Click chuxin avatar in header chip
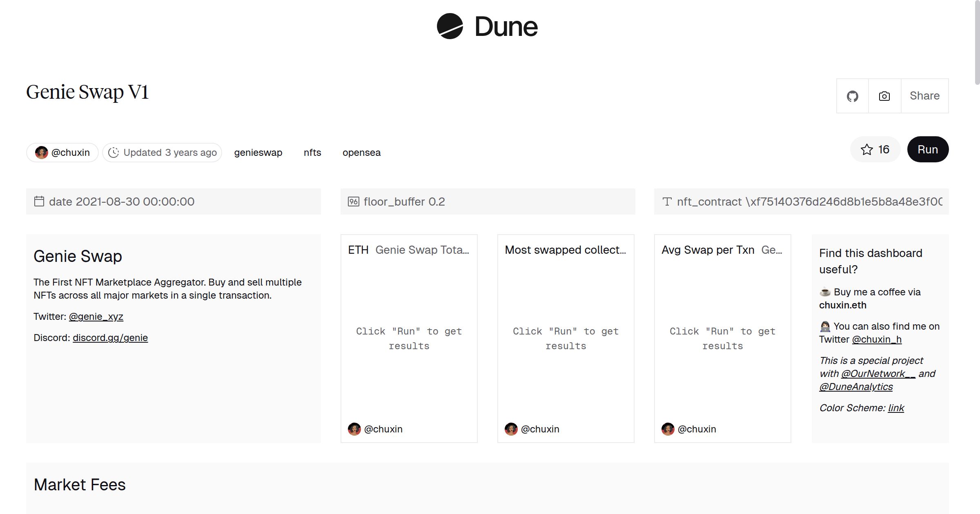 [41, 153]
